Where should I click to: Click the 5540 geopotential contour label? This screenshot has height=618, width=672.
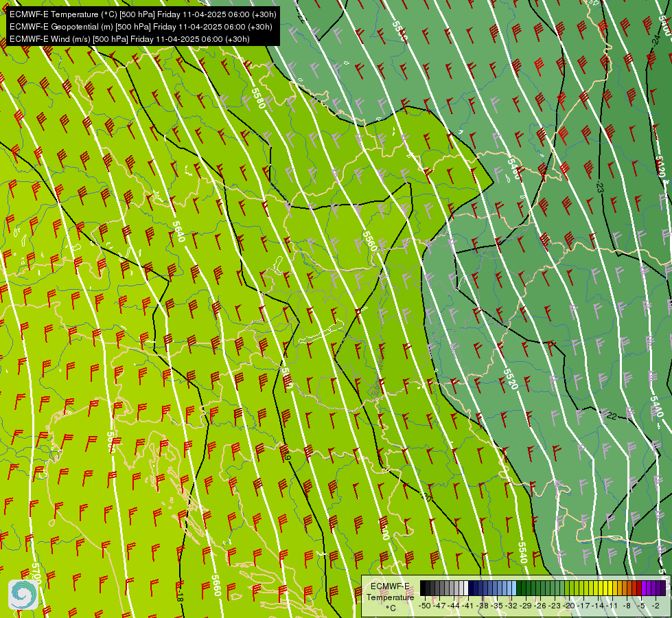(522, 553)
